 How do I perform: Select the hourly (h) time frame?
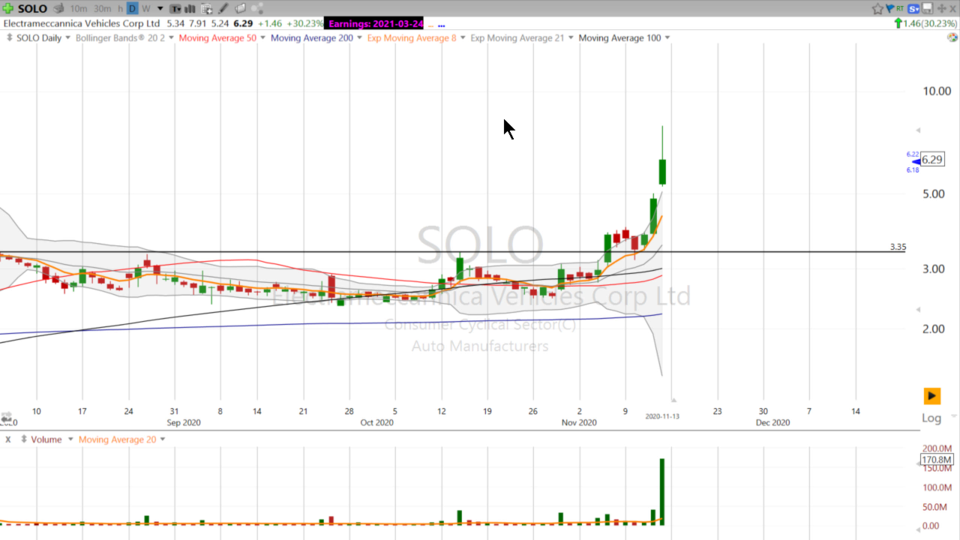coord(121,9)
